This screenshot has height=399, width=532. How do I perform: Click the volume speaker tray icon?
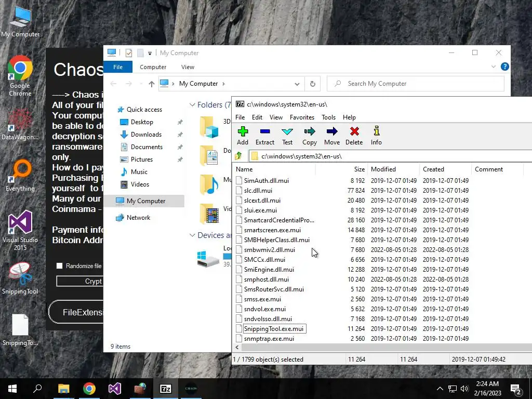coord(464,389)
